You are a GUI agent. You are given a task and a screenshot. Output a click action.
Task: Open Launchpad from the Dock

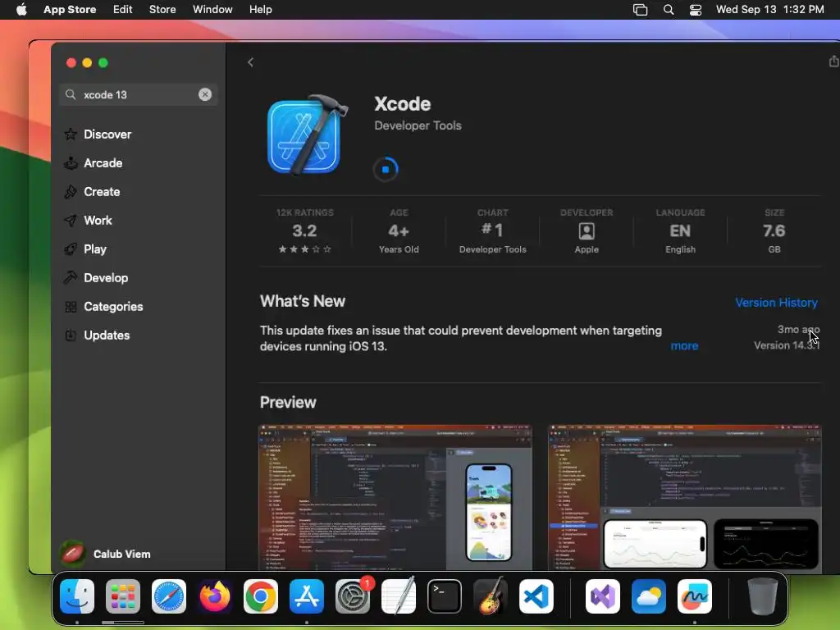[x=123, y=596]
